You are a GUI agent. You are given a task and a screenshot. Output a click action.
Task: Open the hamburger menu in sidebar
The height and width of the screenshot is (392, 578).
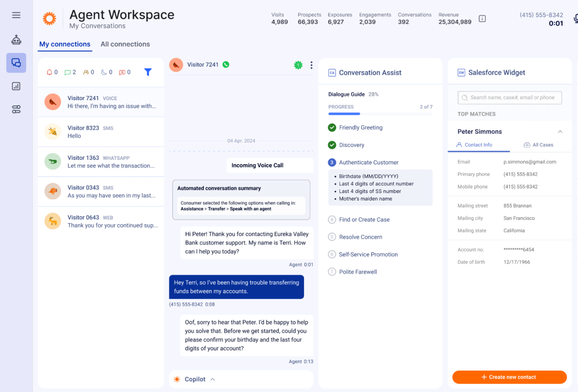[16, 15]
